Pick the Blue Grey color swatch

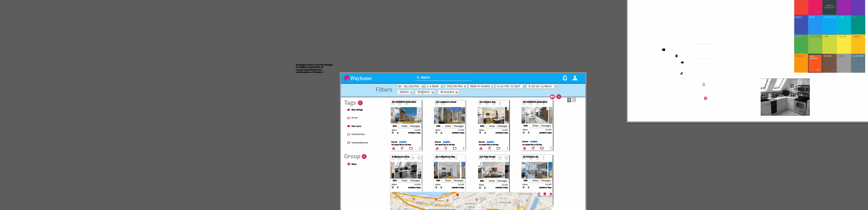(858, 63)
